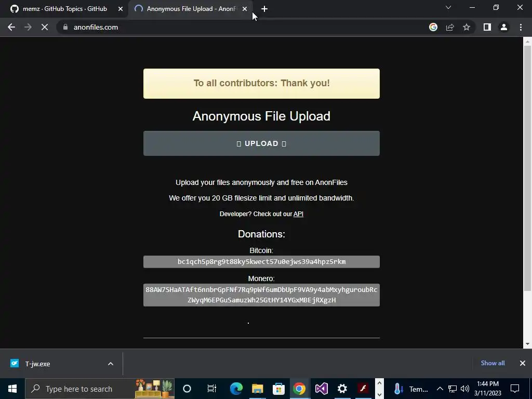532x399 pixels.
Task: View site lock info for anonfiles.com
Action: [x=65, y=27]
